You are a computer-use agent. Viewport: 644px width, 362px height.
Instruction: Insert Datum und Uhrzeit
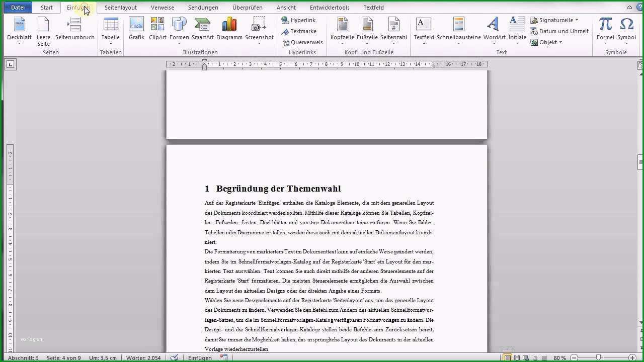pyautogui.click(x=559, y=31)
